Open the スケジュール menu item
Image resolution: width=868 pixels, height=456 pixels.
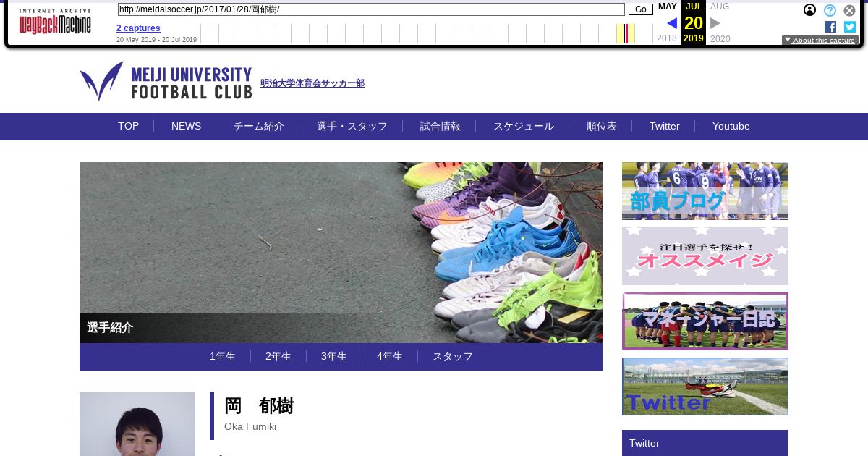524,126
